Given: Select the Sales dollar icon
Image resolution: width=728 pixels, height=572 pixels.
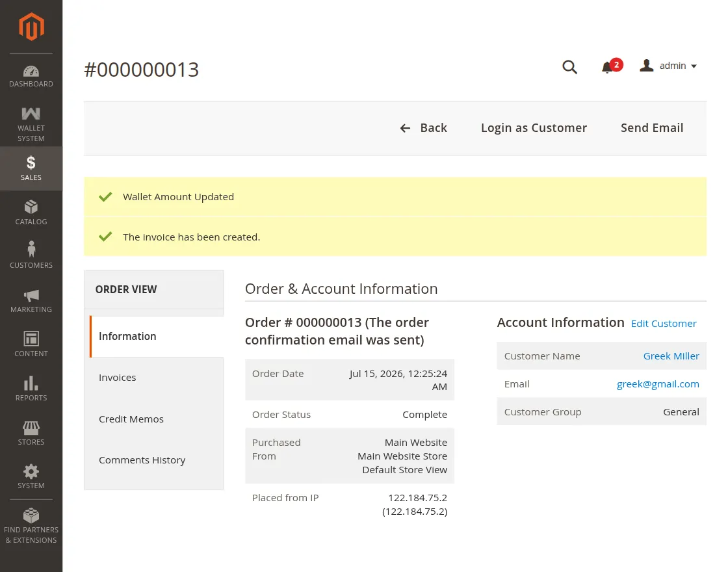Looking at the screenshot, I should 31,162.
